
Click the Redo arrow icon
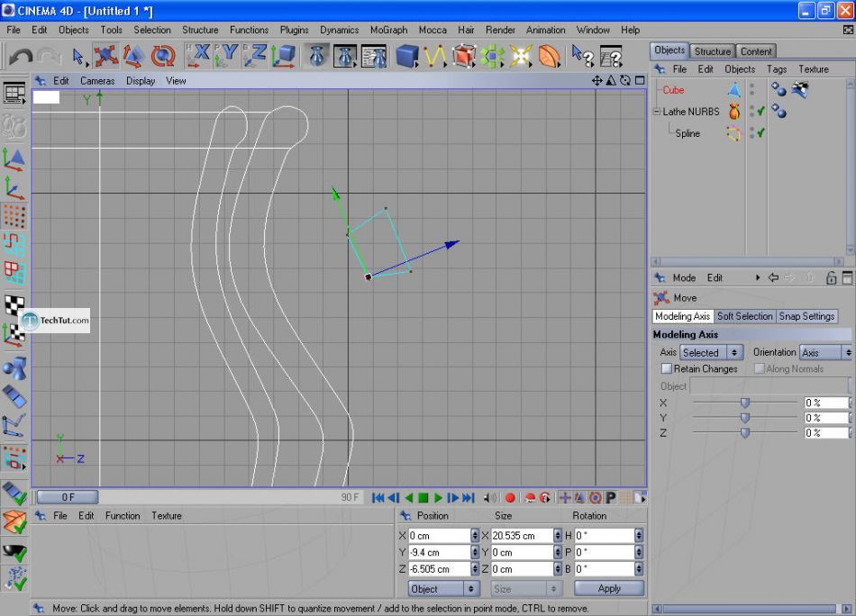click(50, 57)
